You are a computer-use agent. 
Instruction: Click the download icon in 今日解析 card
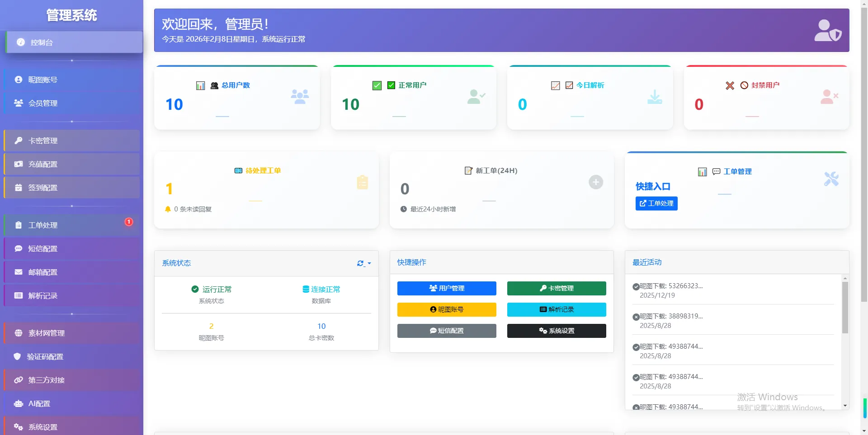(654, 97)
